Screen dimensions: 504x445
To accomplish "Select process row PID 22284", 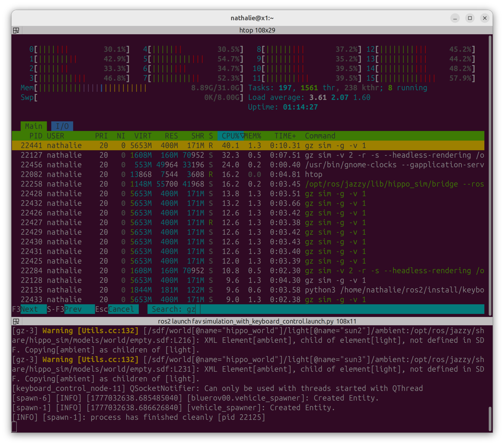I will click(248, 270).
